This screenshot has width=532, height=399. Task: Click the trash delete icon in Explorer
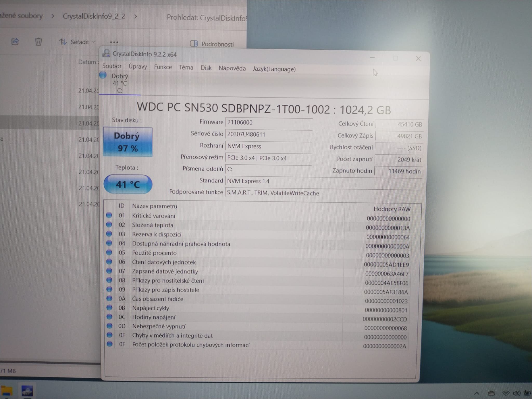(x=38, y=42)
